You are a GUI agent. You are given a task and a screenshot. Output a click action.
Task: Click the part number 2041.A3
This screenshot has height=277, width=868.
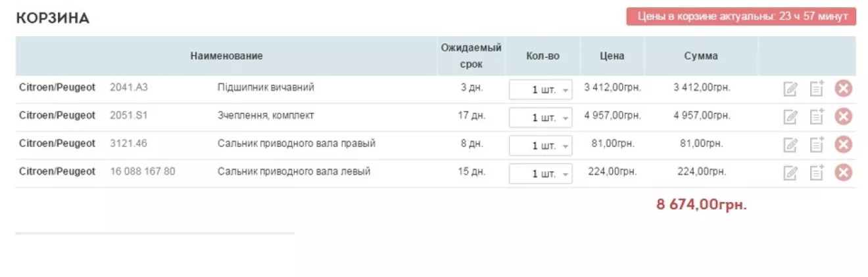128,87
